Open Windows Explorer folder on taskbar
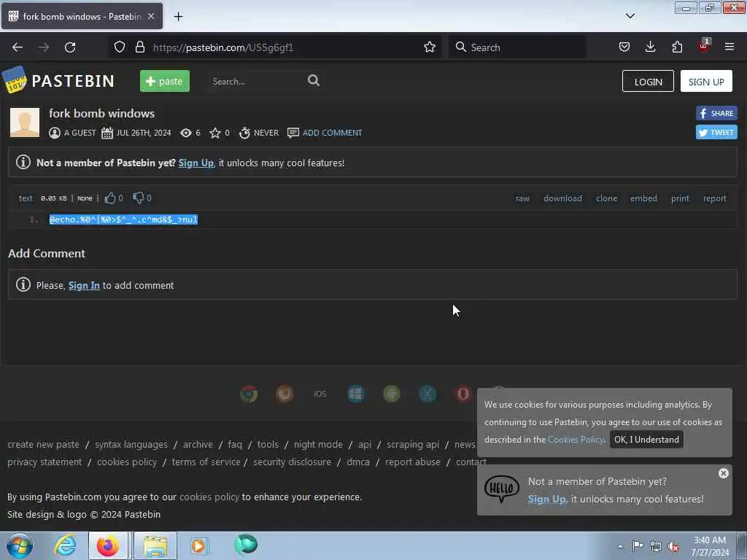The image size is (747, 560). click(156, 545)
